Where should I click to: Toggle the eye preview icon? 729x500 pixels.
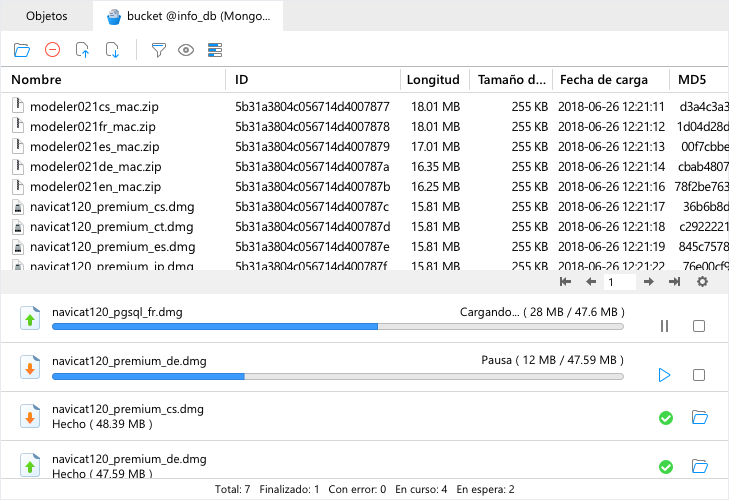(x=185, y=49)
